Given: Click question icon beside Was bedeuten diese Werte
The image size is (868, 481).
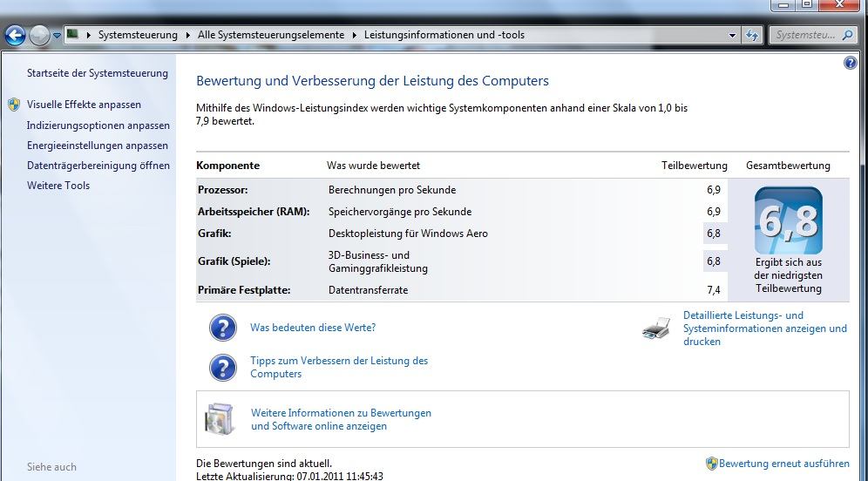Looking at the screenshot, I should [223, 328].
